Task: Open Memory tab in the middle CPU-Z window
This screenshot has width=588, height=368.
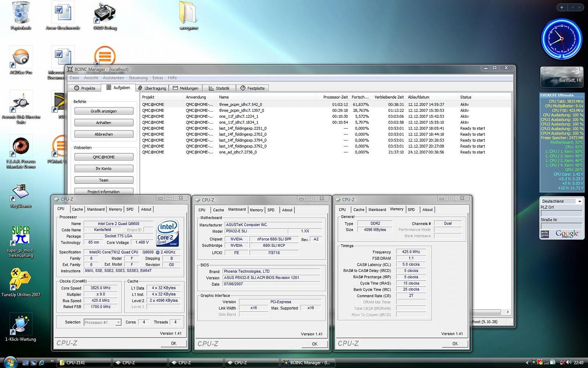Action: (x=256, y=210)
